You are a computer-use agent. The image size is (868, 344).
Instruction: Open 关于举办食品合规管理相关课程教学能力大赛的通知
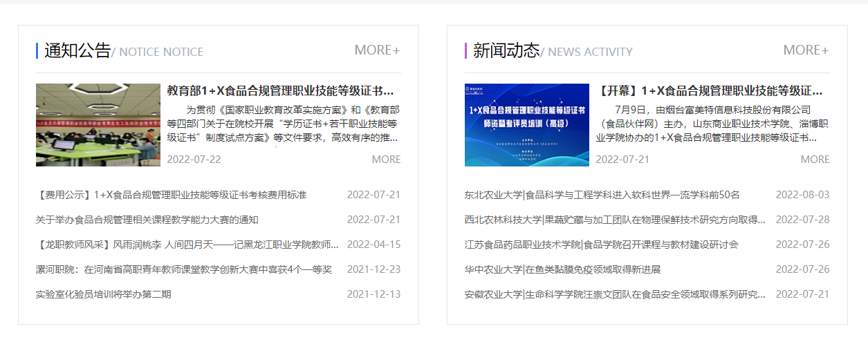[147, 220]
